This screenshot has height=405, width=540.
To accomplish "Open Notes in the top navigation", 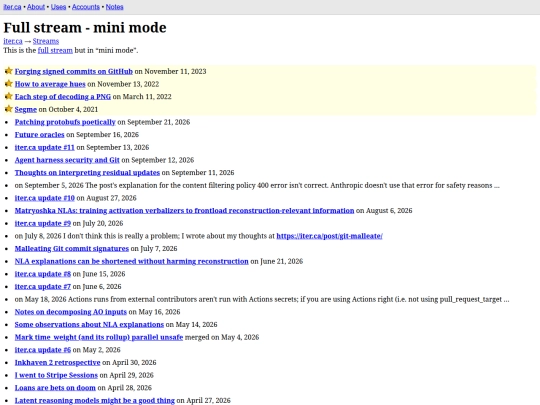I will [114, 7].
